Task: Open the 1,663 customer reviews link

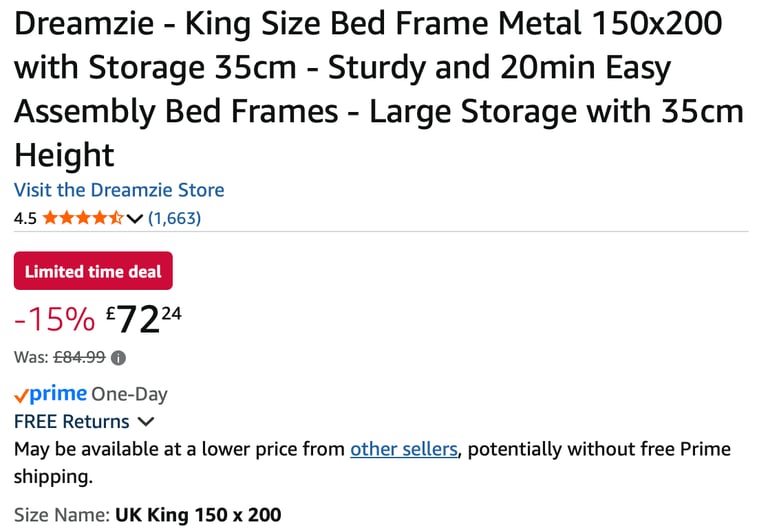Action: (174, 218)
